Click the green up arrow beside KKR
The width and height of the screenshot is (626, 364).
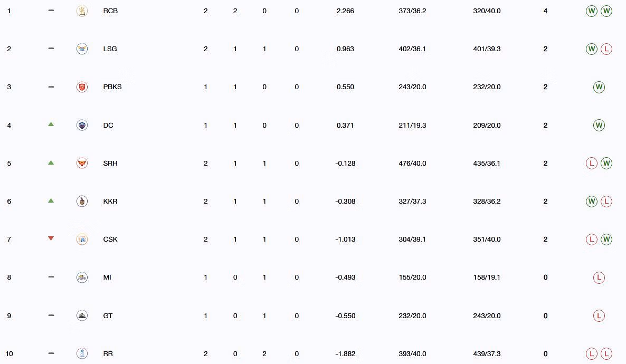coord(51,201)
